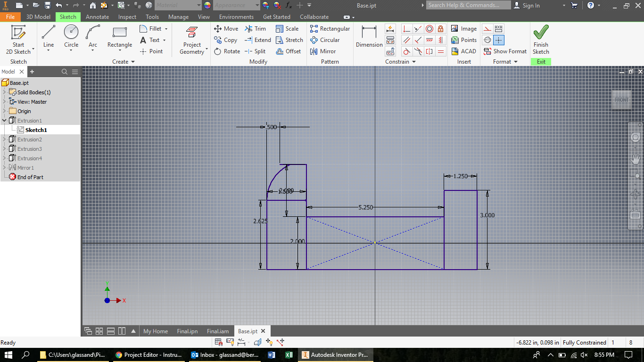
Task: Switch to the Inspect tab
Action: pos(127,17)
